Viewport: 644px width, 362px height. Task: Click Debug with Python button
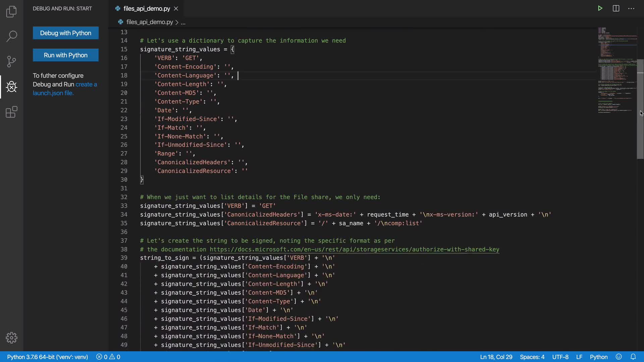click(66, 33)
